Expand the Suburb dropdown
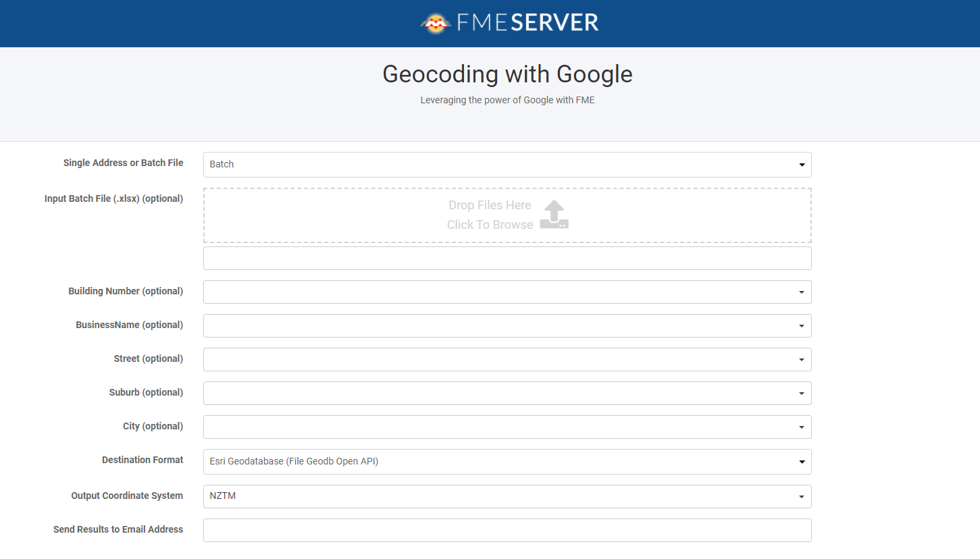Viewport: 980px width, 559px height. point(507,394)
